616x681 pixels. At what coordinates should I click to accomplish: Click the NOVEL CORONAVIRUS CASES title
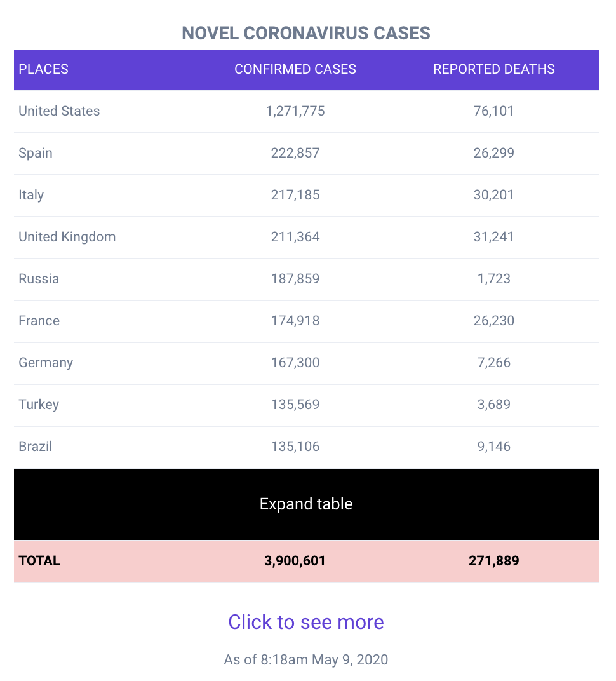[306, 34]
